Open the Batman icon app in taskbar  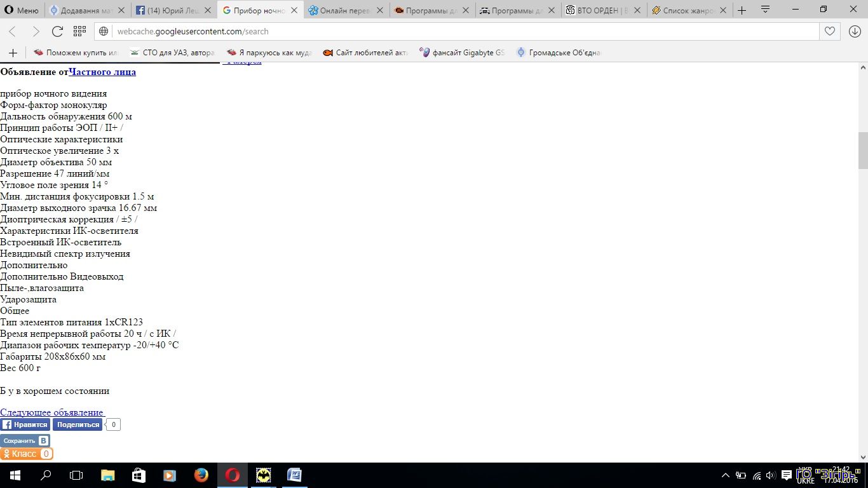click(263, 475)
